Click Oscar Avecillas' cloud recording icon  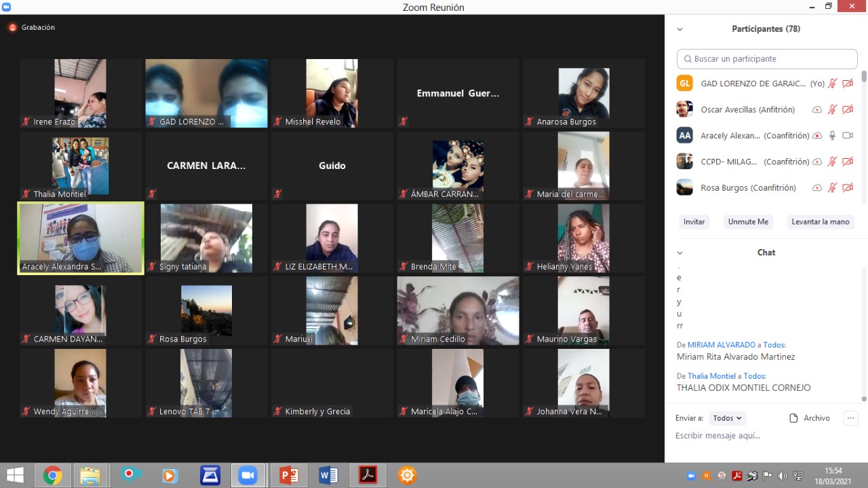coord(817,110)
